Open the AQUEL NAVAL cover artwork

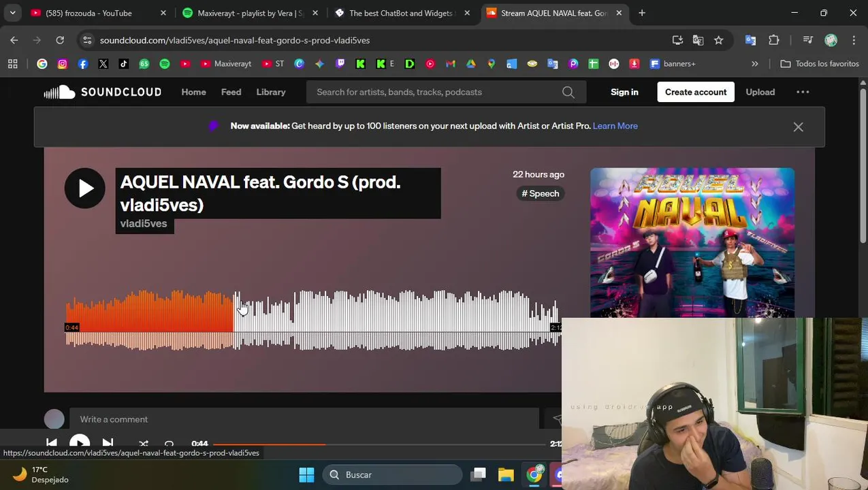[692, 242]
